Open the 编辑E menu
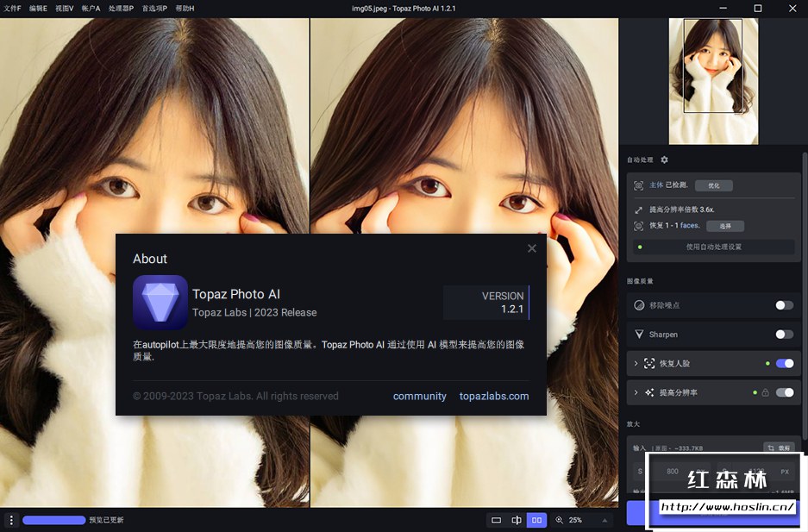 [x=38, y=9]
